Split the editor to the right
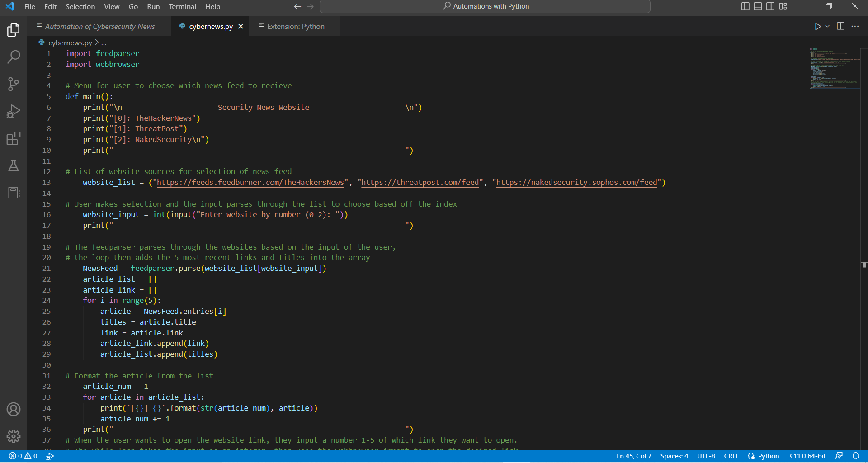This screenshot has width=868, height=463. pyautogui.click(x=840, y=26)
